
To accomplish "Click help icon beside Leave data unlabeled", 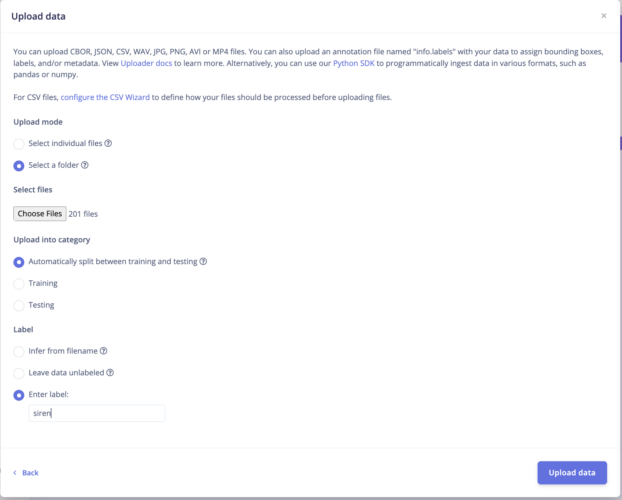I will 110,372.
